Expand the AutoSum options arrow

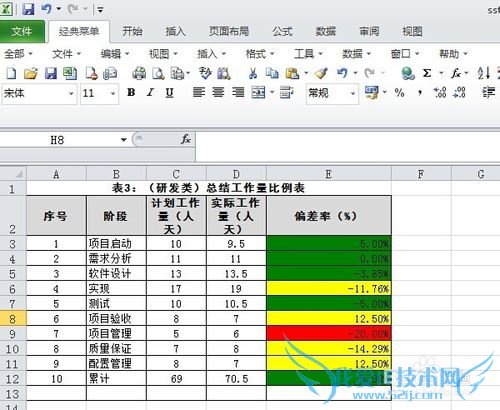(441, 73)
